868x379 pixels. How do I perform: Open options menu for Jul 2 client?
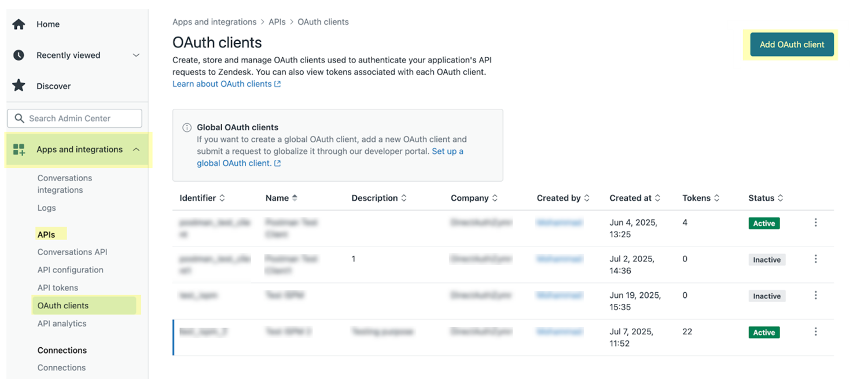pos(815,259)
